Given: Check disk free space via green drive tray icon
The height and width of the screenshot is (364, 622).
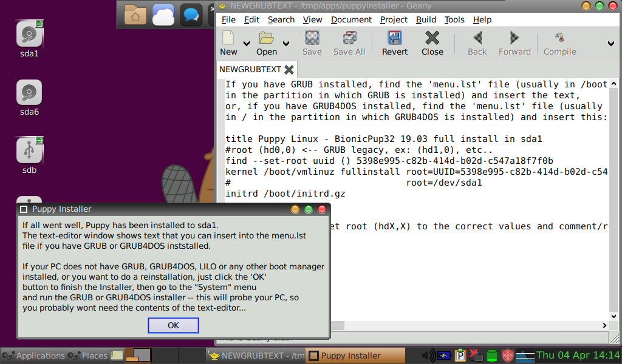Looking at the screenshot, I should coord(492,356).
